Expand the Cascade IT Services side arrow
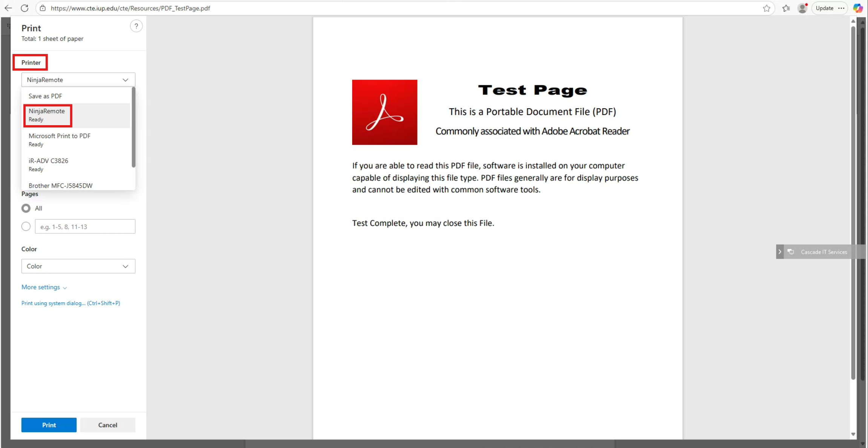This screenshot has height=448, width=868. (x=780, y=252)
